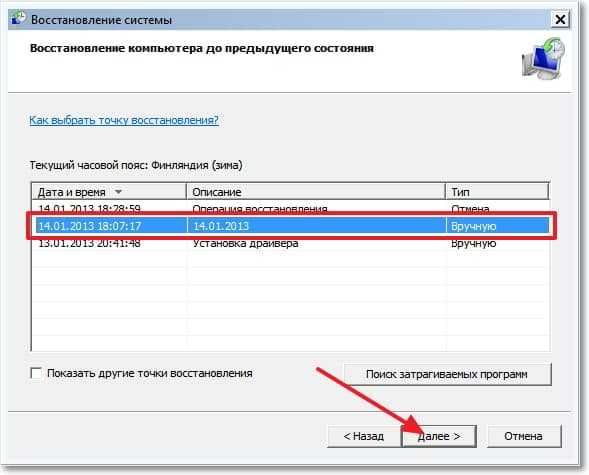589x475 pixels.
Task: Select restore point 14.01.2013 18:28:59
Action: pos(290,208)
